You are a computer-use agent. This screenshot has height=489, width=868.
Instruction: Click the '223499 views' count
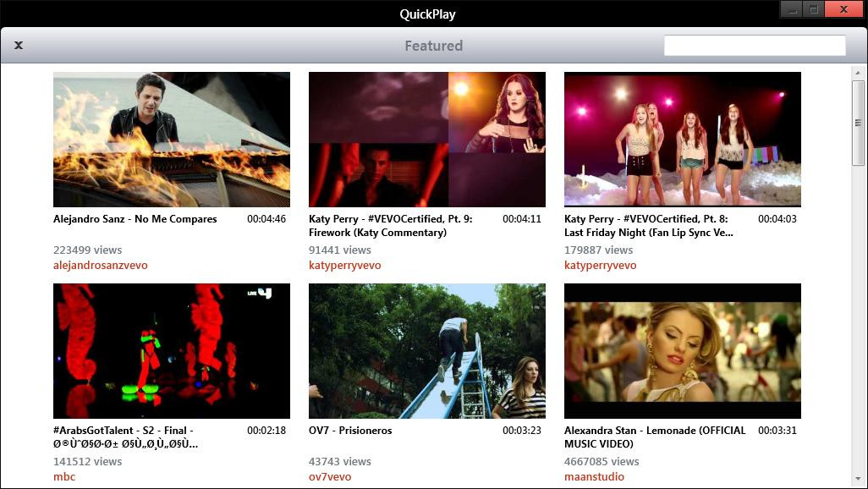[x=87, y=250]
